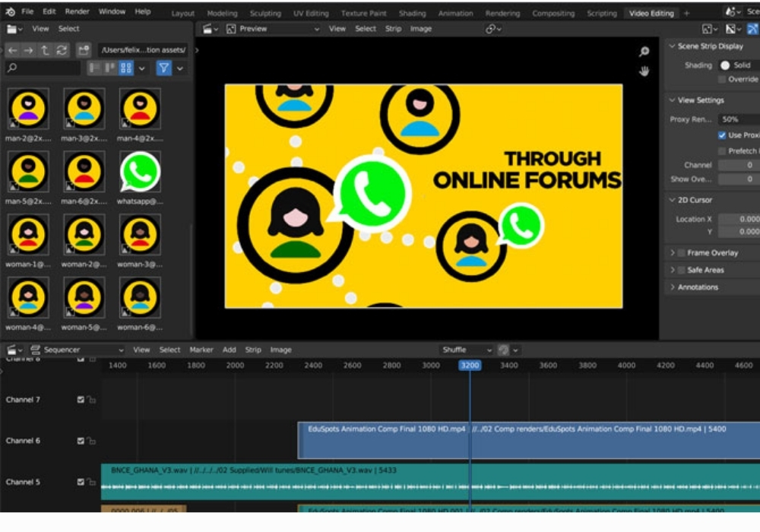The width and height of the screenshot is (760, 532).
Task: Adjust Show Overexposed value field
Action: (x=739, y=179)
